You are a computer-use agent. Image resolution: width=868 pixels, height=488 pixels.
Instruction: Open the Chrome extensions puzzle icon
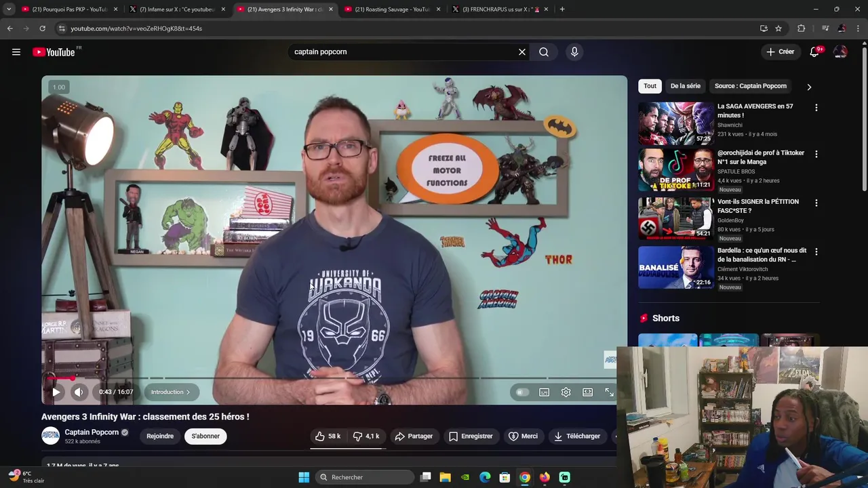(802, 28)
